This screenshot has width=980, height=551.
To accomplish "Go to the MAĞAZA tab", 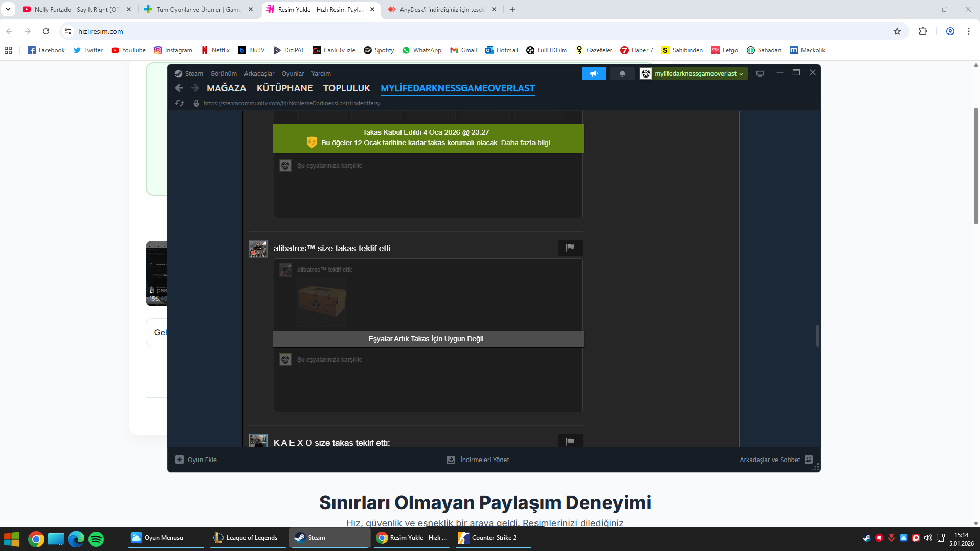I will click(x=226, y=88).
